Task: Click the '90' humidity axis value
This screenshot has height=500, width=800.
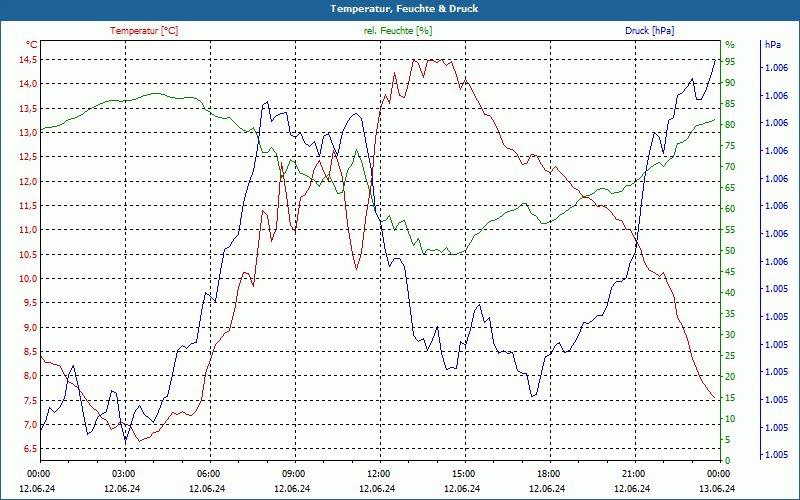Action: click(730, 83)
